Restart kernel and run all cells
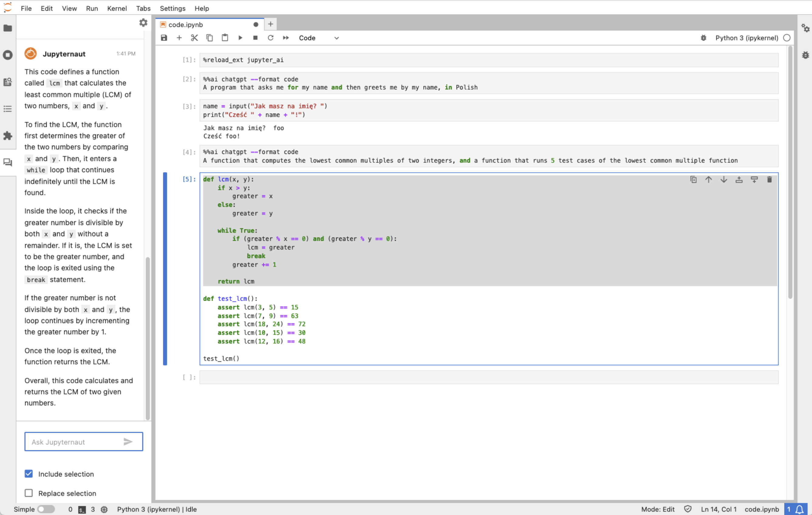Screen dimensions: 812x515 (286, 38)
